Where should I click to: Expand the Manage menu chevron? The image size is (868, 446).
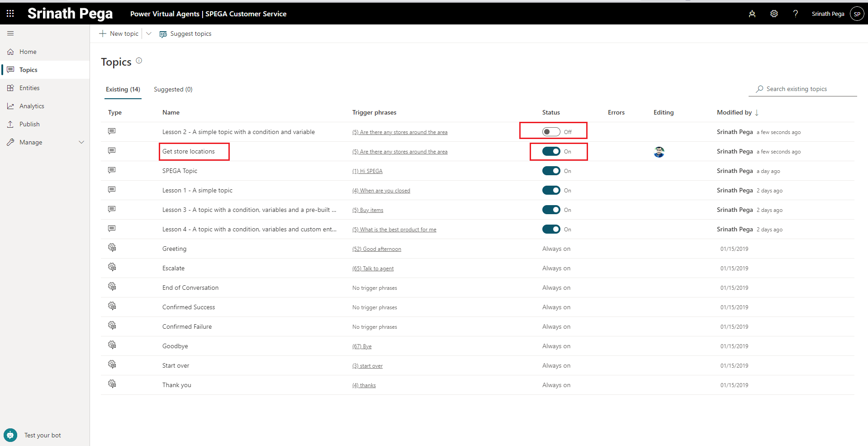(x=81, y=142)
